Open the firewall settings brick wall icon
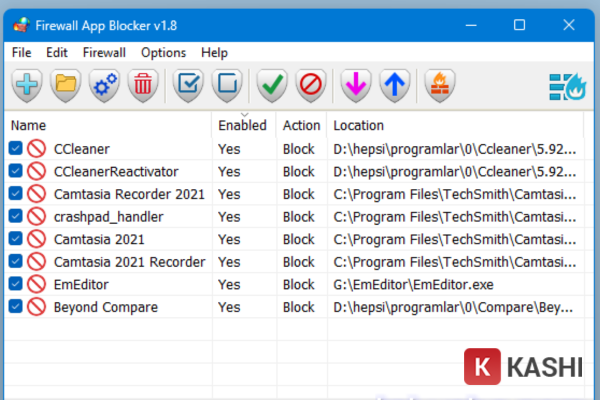600x400 pixels. 439,85
